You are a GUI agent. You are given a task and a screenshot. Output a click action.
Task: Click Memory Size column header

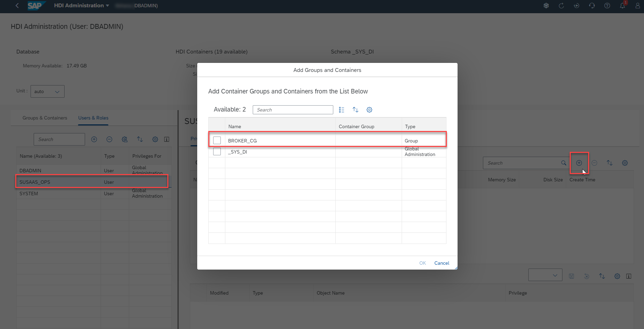[x=502, y=180]
